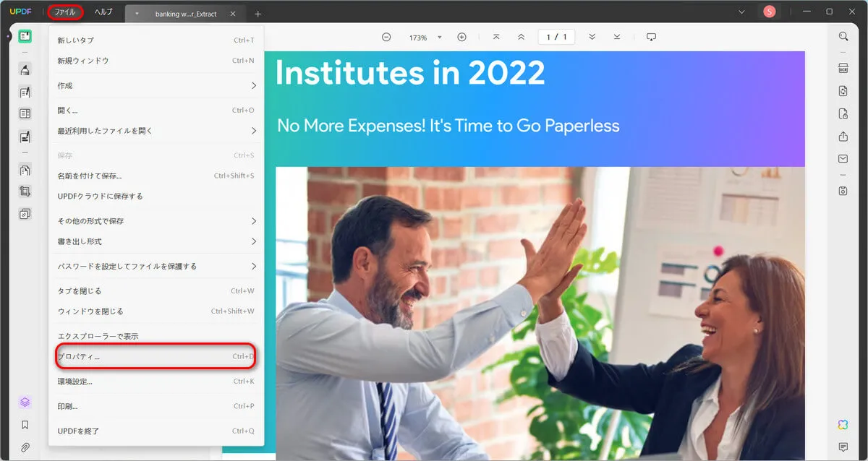
Task: Open the ファイル menu
Action: pos(65,12)
